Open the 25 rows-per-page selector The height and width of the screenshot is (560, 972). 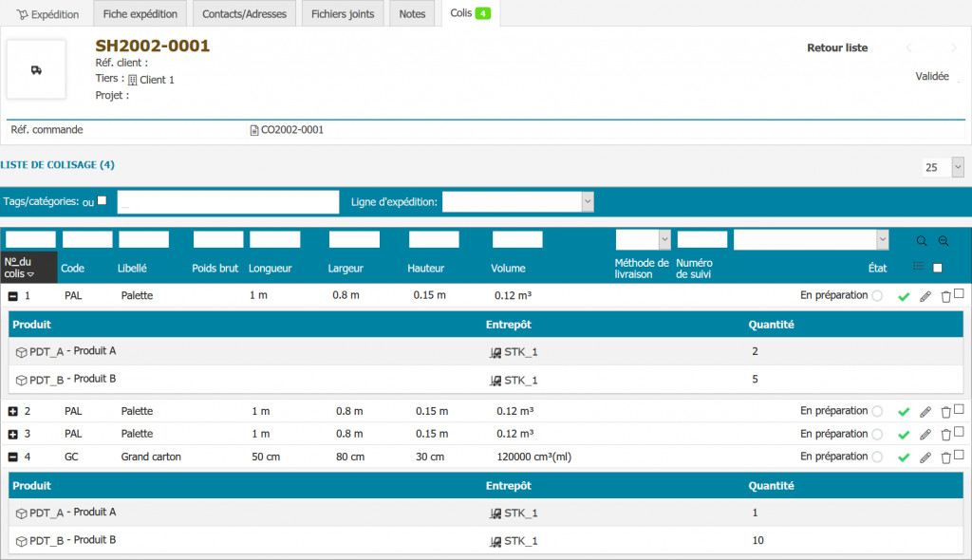[x=943, y=167]
